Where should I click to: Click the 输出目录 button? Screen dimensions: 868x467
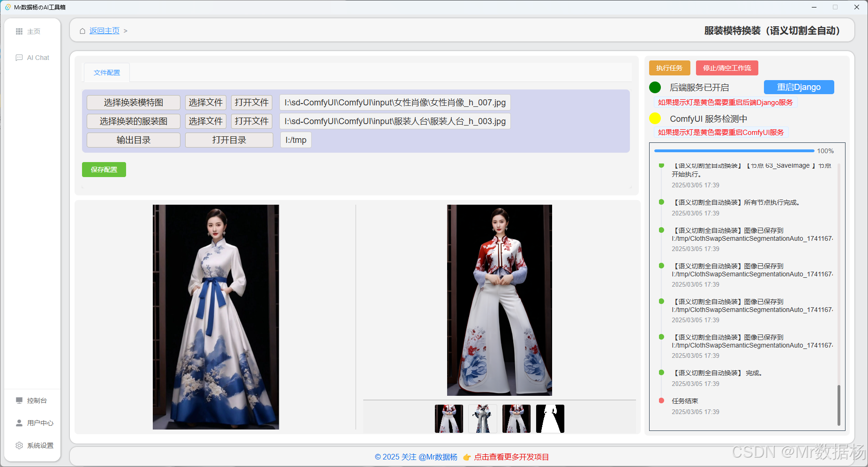[134, 140]
